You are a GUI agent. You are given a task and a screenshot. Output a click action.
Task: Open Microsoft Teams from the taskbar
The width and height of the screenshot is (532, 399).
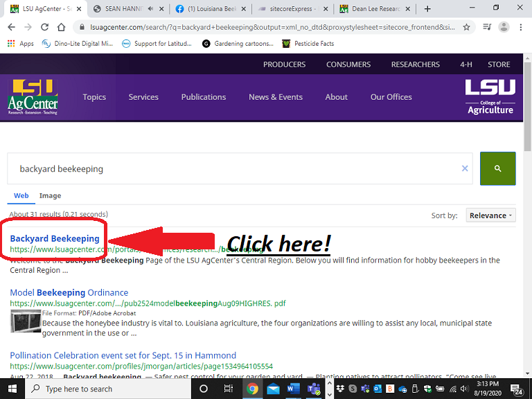click(314, 389)
